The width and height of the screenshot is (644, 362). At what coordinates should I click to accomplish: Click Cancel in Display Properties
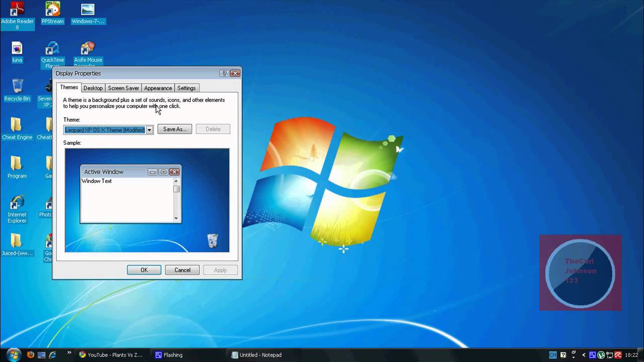click(x=182, y=270)
